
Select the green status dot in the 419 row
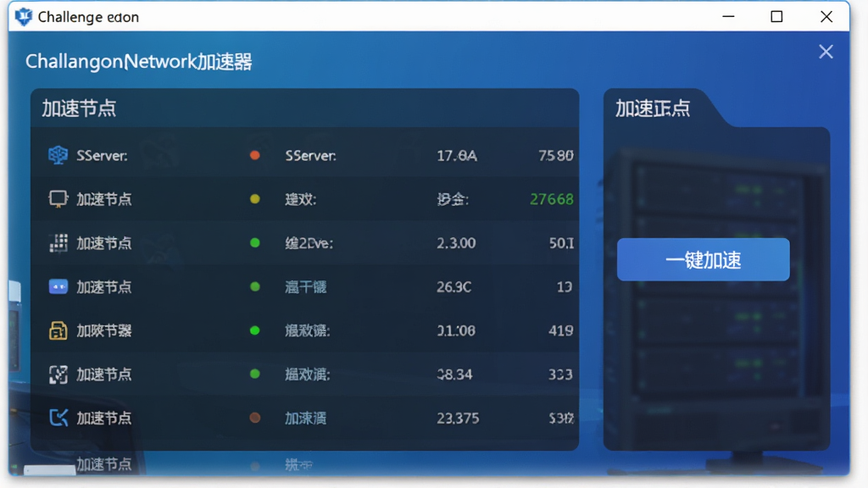click(x=254, y=330)
